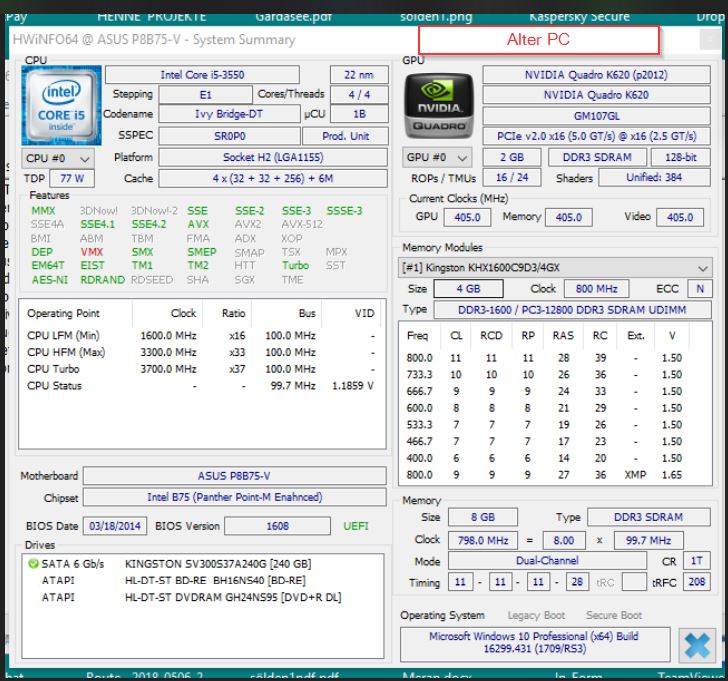Click the GPU memory 2 GB field
Screen dimensions: 728x681
512,157
